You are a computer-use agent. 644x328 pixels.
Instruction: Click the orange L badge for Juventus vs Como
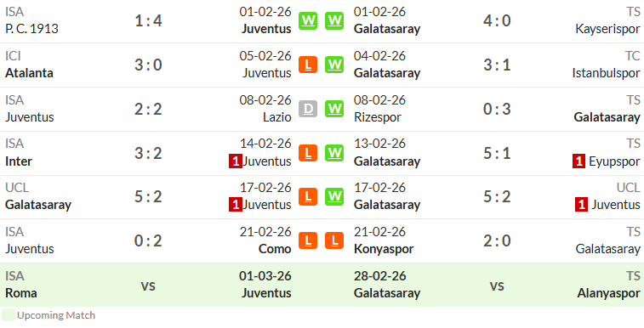tap(308, 240)
